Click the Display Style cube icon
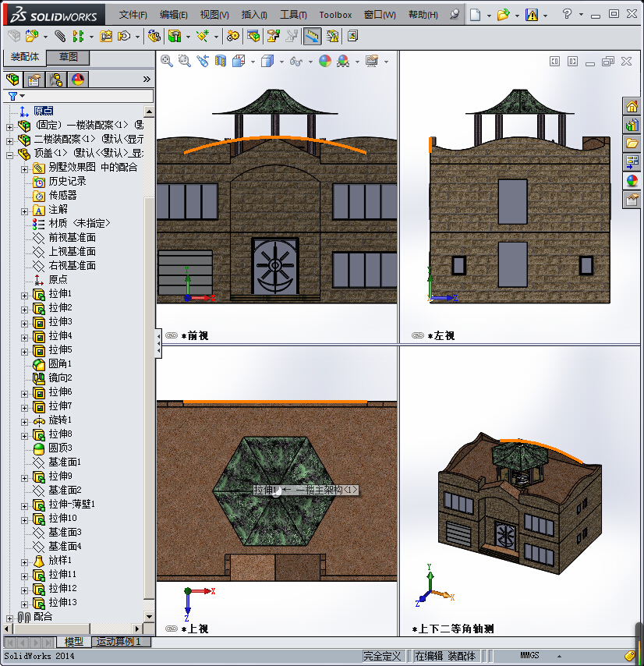 tap(267, 61)
